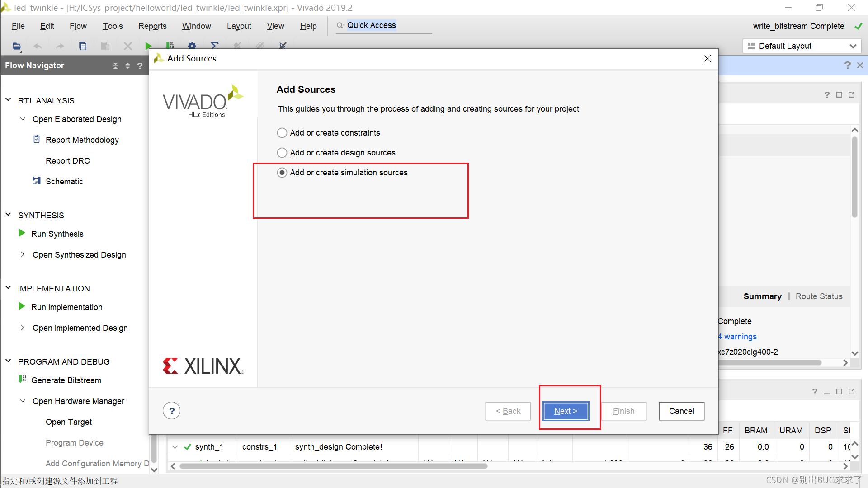Click the dialog help question mark icon
Image resolution: width=868 pixels, height=488 pixels.
tap(172, 411)
